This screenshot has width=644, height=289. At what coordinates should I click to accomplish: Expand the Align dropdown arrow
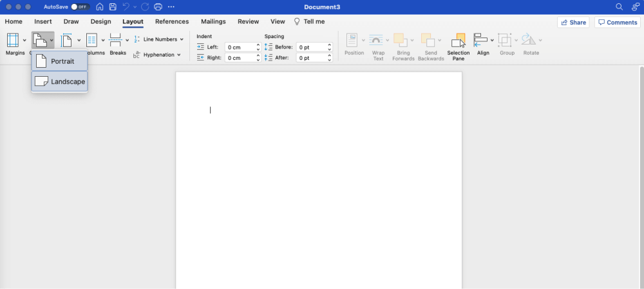[492, 41]
